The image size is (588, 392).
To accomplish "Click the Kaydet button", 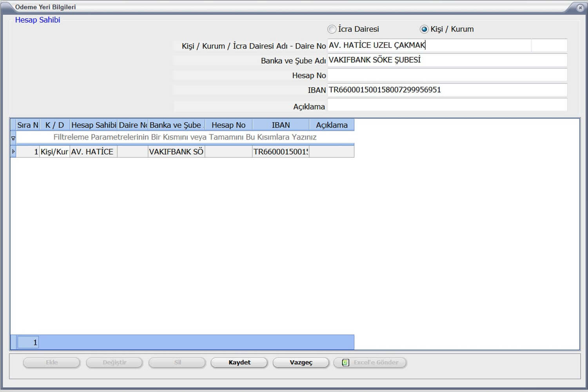I will pos(239,363).
